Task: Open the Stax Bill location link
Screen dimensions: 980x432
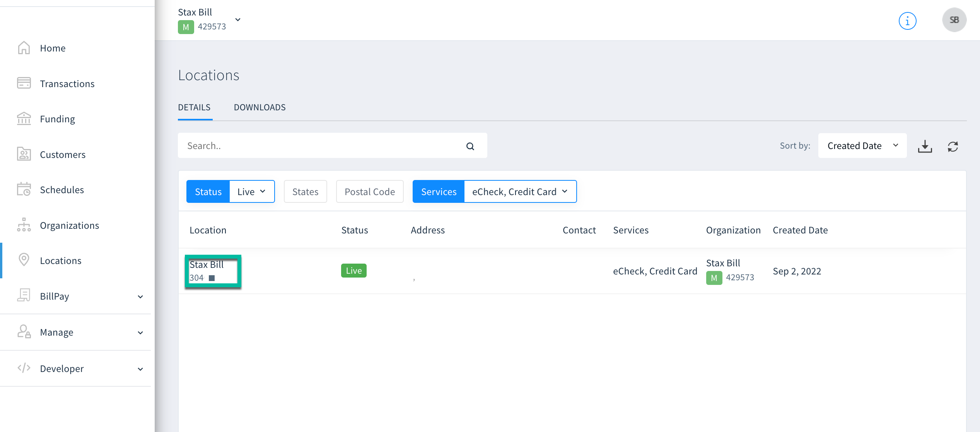Action: click(207, 264)
